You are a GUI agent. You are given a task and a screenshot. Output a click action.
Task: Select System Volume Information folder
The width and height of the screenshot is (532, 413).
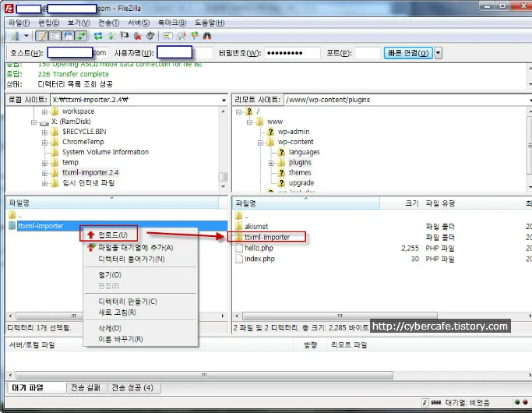point(105,152)
